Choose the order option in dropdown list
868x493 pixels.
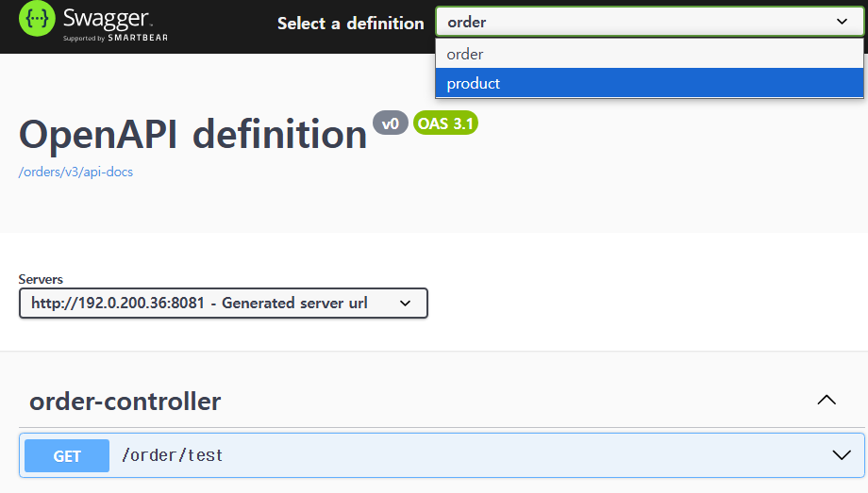point(649,55)
